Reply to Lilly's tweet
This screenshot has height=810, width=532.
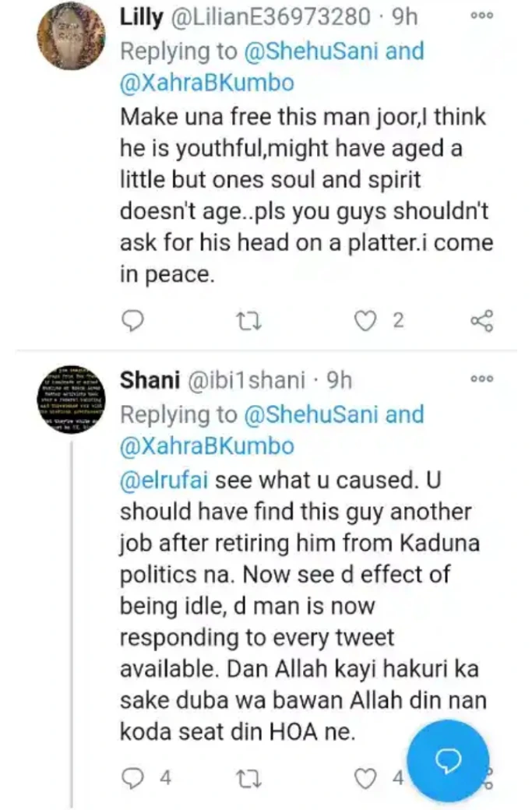click(x=135, y=320)
